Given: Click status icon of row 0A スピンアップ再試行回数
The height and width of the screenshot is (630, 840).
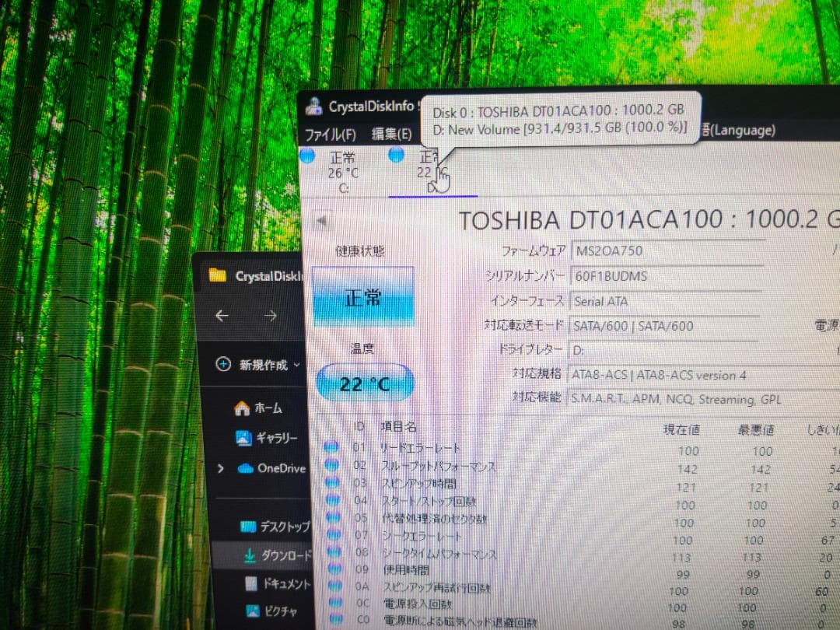Looking at the screenshot, I should (335, 586).
